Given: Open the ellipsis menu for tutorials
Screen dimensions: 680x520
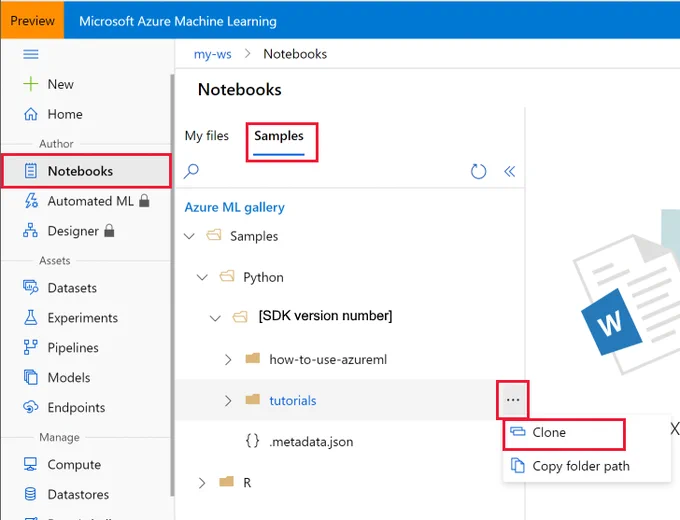Looking at the screenshot, I should 513,400.
